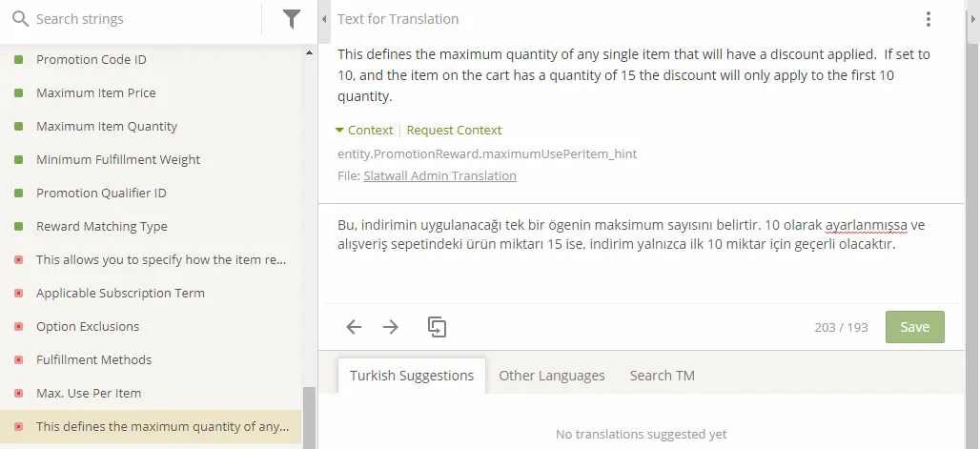Open the Slatwall Admin Translation file link
This screenshot has height=449, width=980.
[x=440, y=175]
